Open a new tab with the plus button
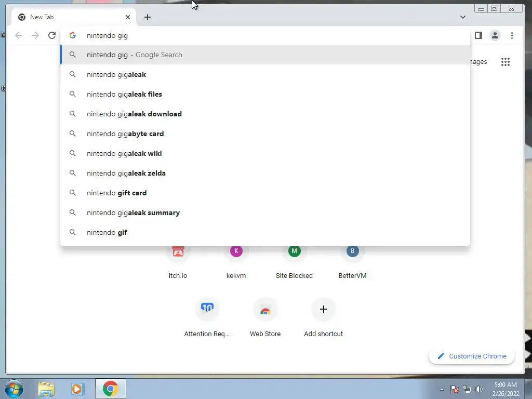The width and height of the screenshot is (532, 399). click(x=147, y=17)
